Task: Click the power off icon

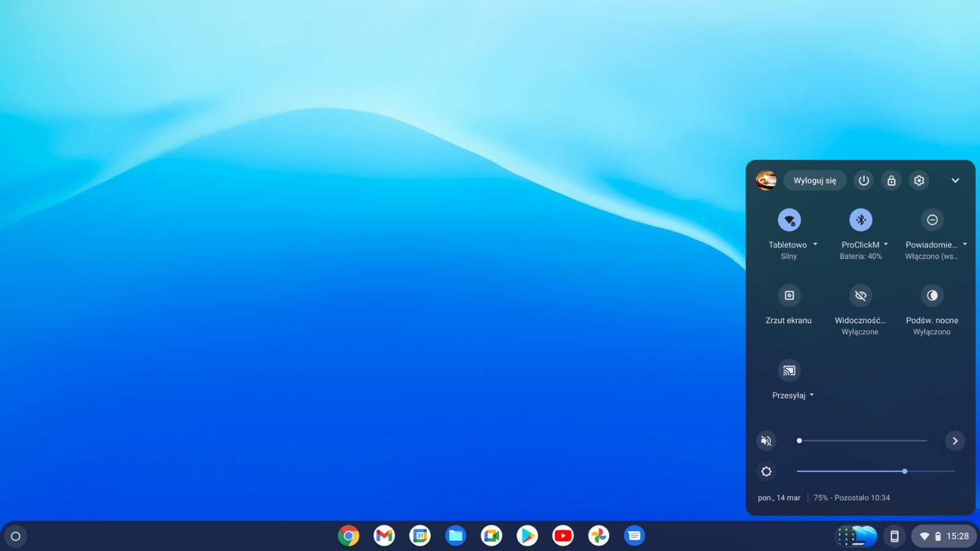Action: click(864, 181)
